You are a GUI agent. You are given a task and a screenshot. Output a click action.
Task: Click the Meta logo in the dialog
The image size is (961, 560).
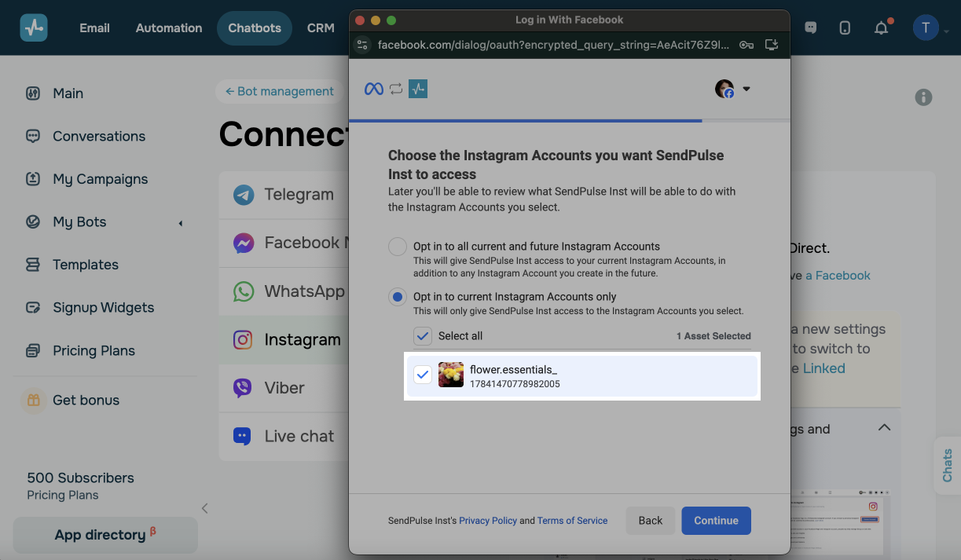[374, 89]
